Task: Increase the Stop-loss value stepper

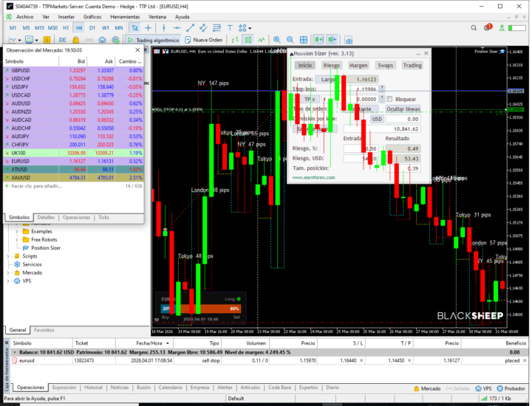Action: pos(382,87)
